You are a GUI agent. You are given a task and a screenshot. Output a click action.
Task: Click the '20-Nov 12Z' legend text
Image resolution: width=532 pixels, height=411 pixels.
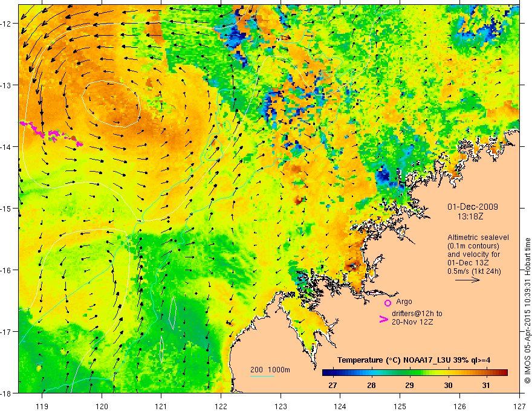(412, 322)
